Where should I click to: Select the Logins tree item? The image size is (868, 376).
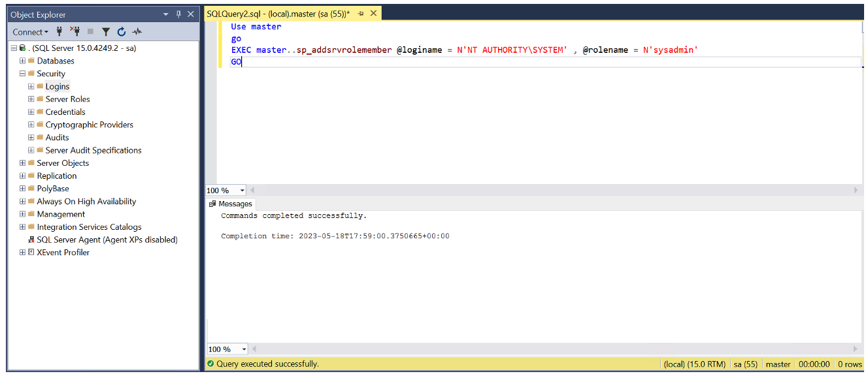pyautogui.click(x=58, y=86)
